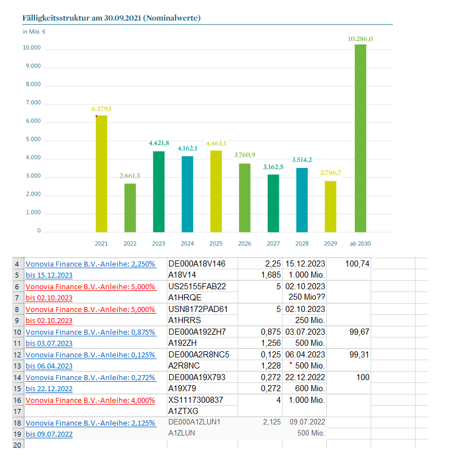Select row header 10
Screen dimensions: 467x476
pos(18,332)
